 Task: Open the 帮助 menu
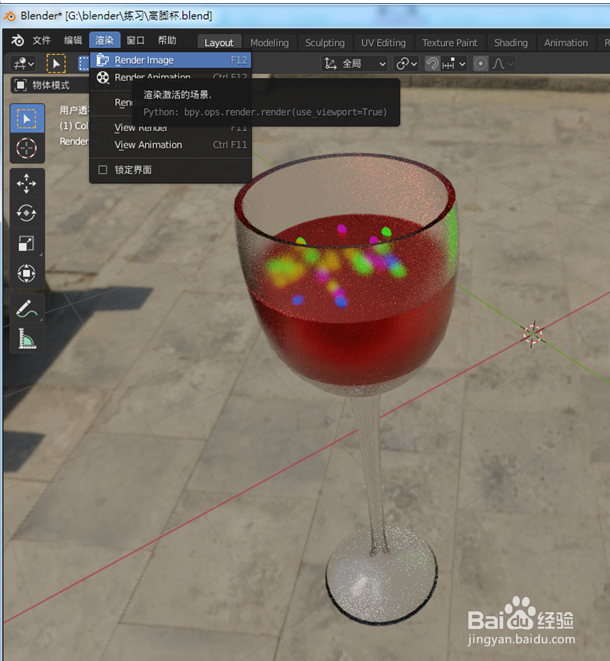pyautogui.click(x=167, y=40)
